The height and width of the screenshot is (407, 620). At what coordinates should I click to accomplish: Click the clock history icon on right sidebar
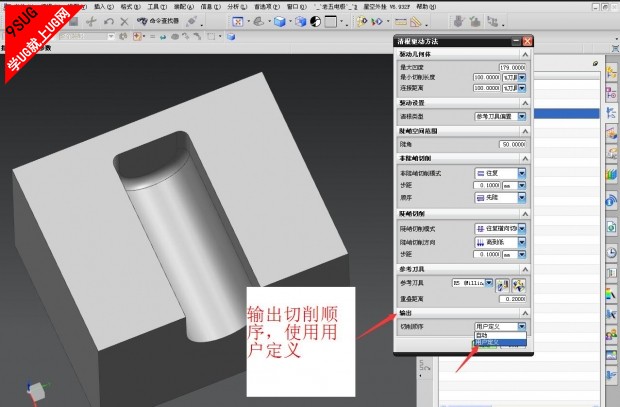click(611, 253)
